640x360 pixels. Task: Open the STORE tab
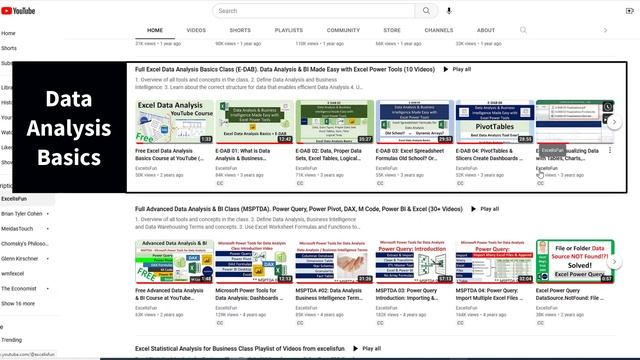(392, 30)
